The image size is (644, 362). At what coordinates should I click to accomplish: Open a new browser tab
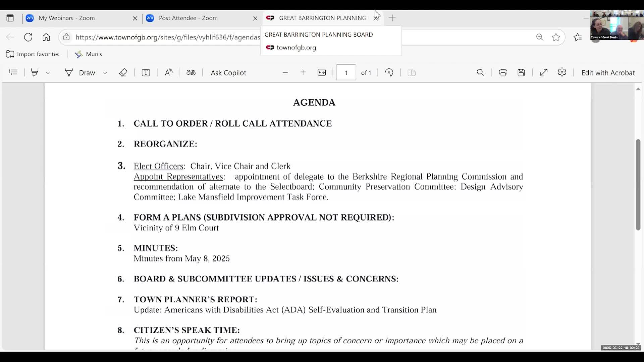[x=392, y=18]
